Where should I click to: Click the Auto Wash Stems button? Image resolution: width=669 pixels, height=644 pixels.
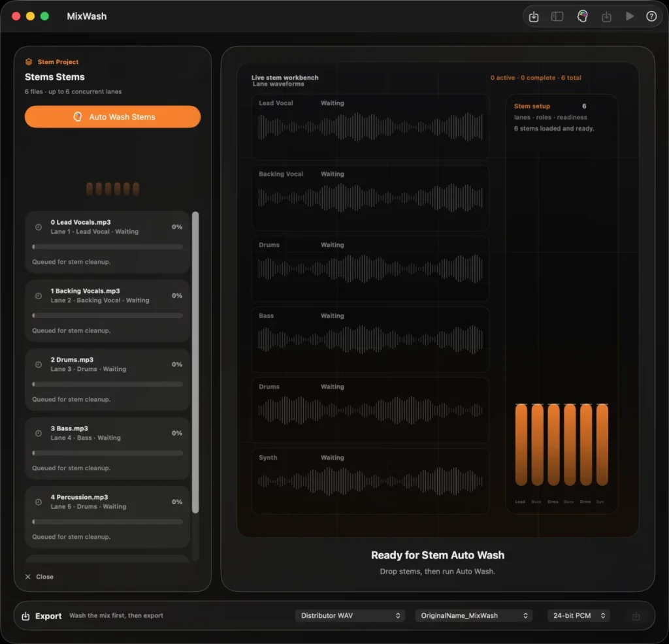pos(112,117)
